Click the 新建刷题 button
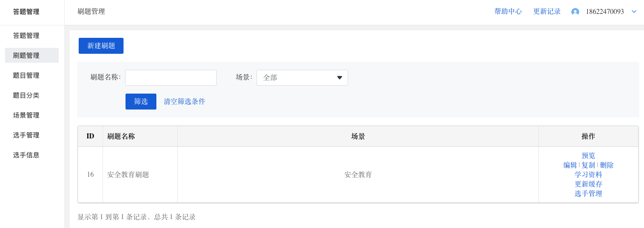The width and height of the screenshot is (644, 228). [x=101, y=46]
